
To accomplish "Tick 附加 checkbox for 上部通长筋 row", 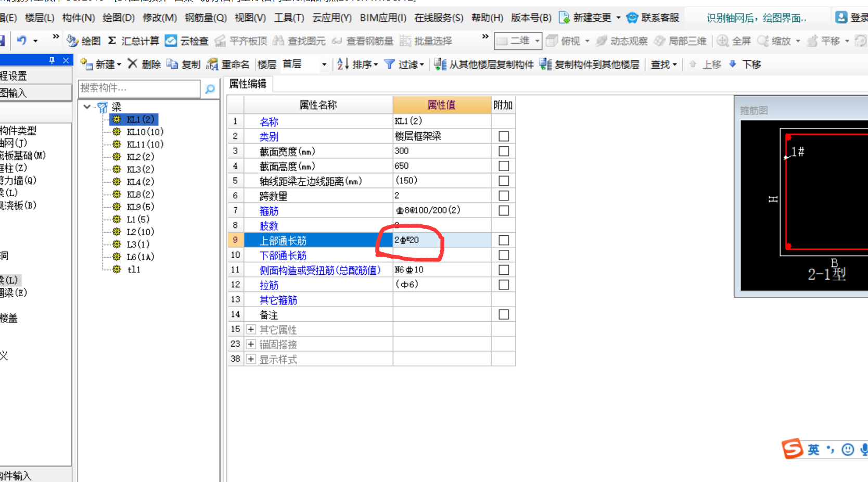I will pyautogui.click(x=503, y=240).
